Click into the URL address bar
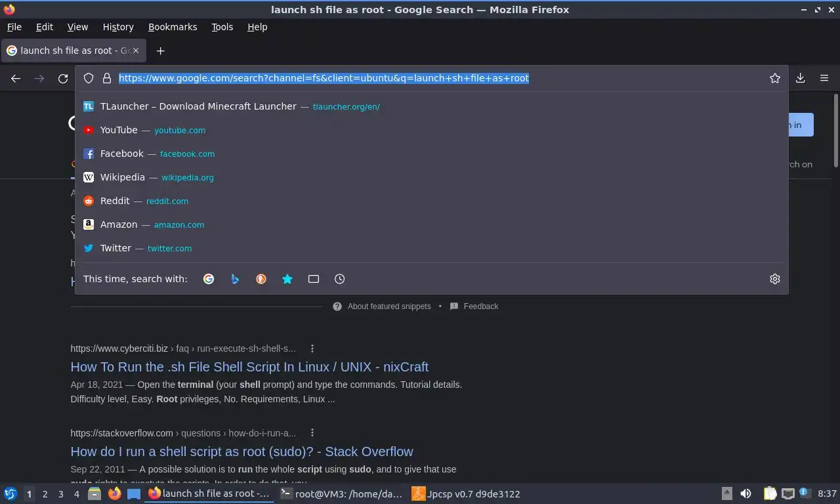The image size is (840, 504). [x=433, y=78]
